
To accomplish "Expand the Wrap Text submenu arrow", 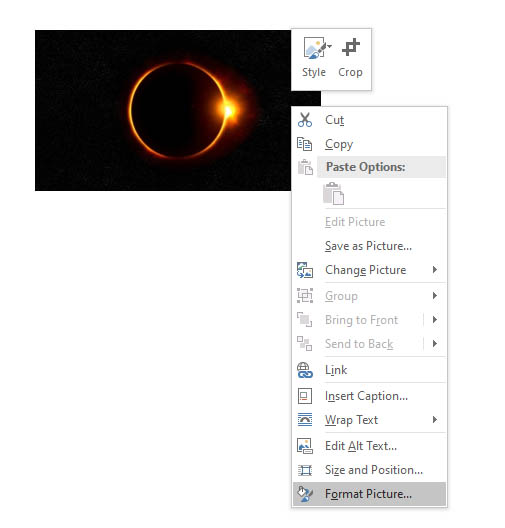I will (x=435, y=419).
